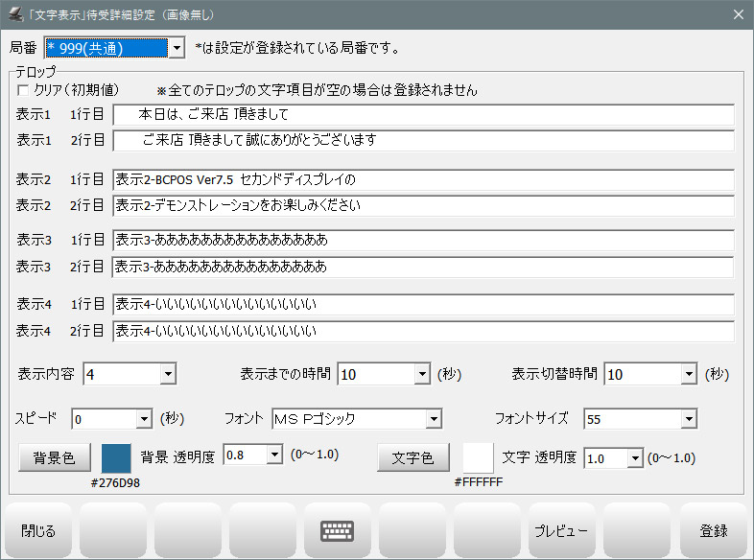
Task: Expand the 表示切替時間 dropdown
Action: point(689,374)
